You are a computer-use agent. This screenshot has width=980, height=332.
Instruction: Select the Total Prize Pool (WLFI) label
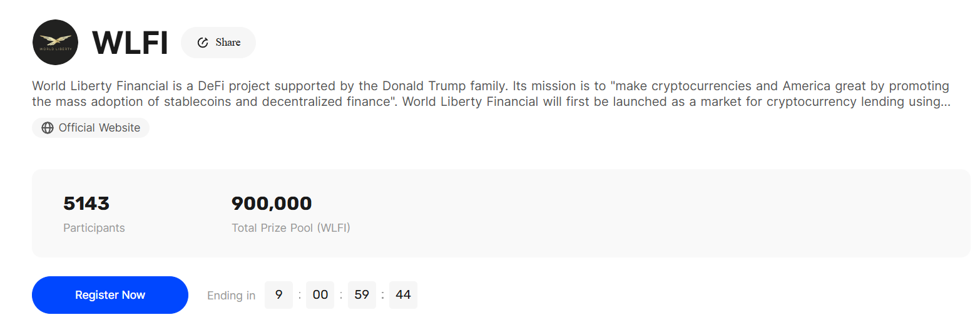291,228
